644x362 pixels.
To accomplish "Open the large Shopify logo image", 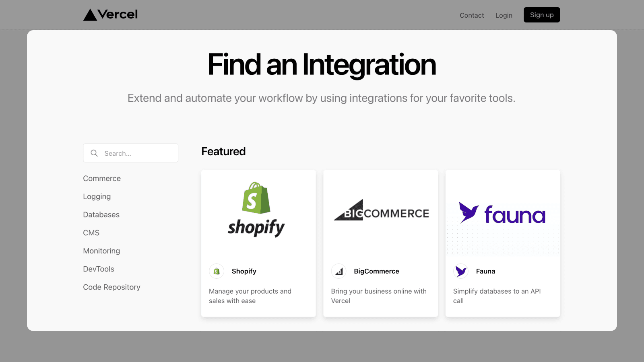I will (256, 210).
